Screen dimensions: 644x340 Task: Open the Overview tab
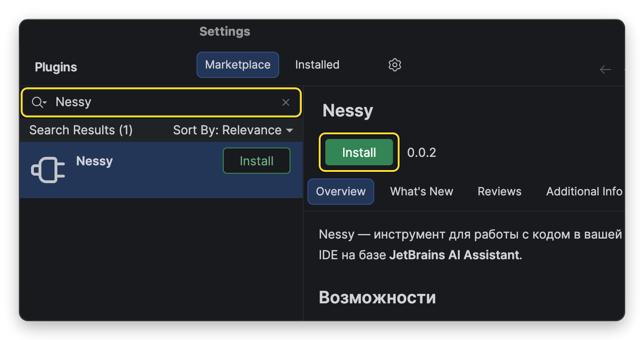pos(341,192)
